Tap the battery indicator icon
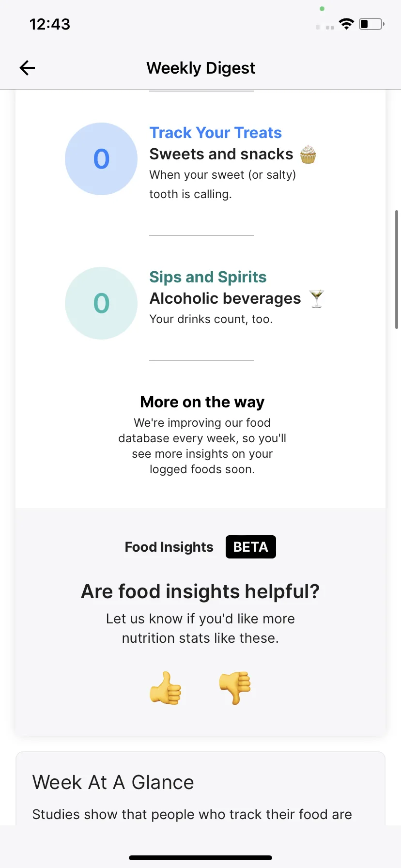Image resolution: width=401 pixels, height=868 pixels. click(371, 24)
